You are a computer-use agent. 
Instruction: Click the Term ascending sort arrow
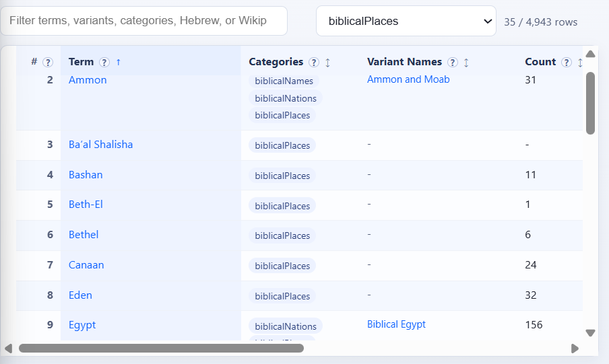point(119,62)
